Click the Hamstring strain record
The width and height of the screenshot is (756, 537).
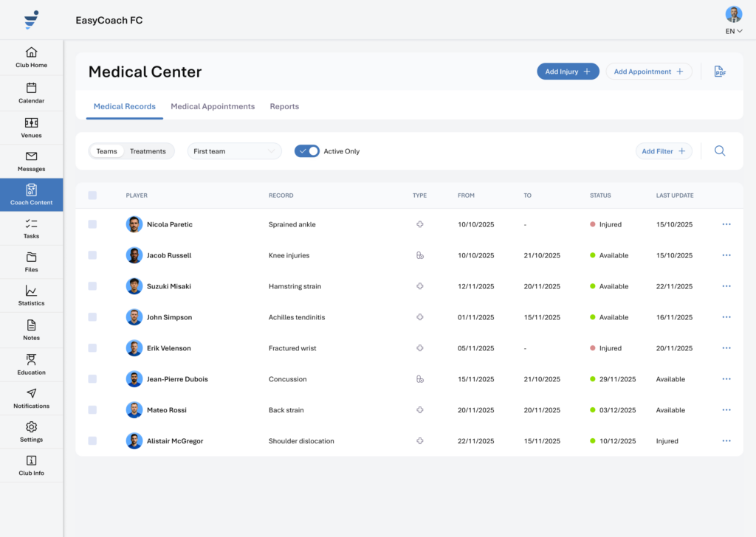[x=295, y=286]
